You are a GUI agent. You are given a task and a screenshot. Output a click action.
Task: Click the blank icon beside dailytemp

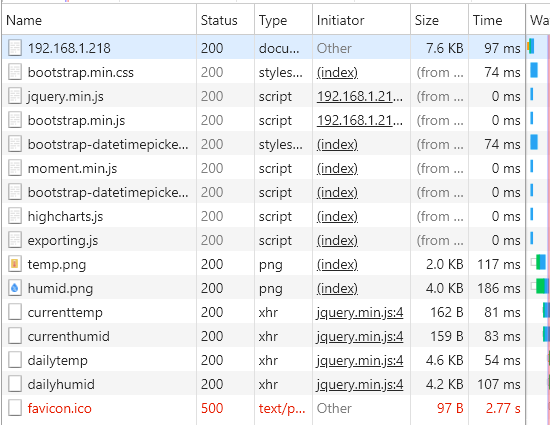(x=15, y=360)
